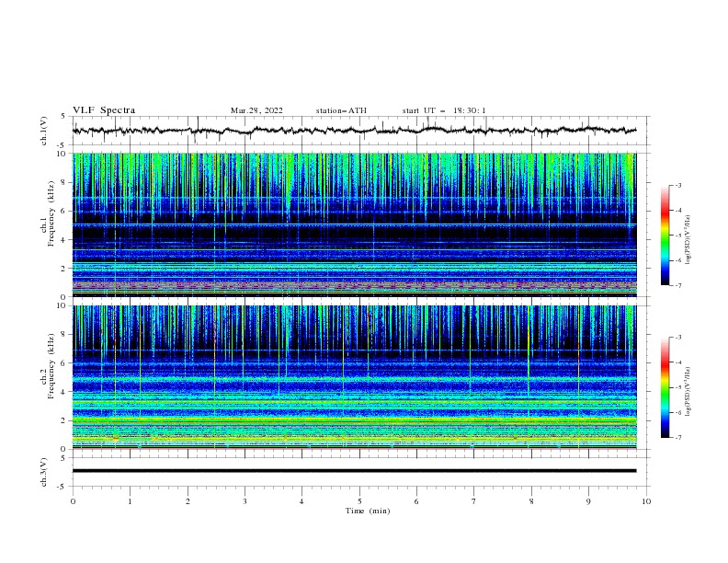
Task: Click the time axis tick label "4"
Action: (301, 501)
